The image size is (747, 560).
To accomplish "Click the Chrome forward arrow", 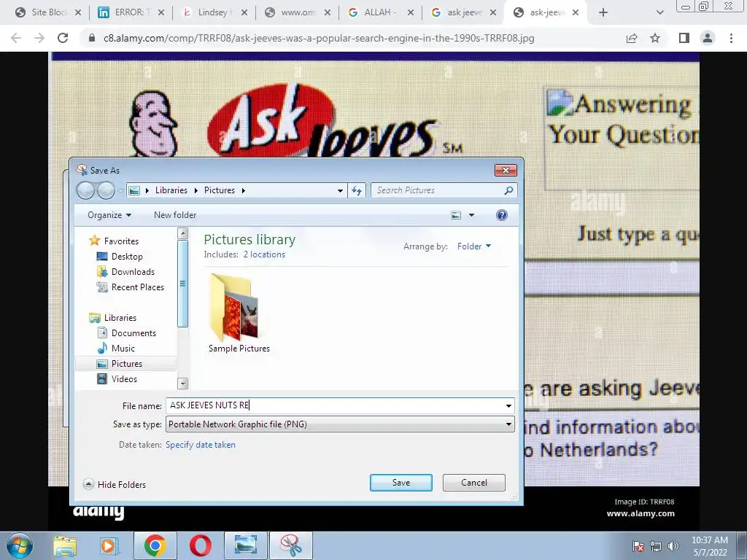I will pos(39,38).
